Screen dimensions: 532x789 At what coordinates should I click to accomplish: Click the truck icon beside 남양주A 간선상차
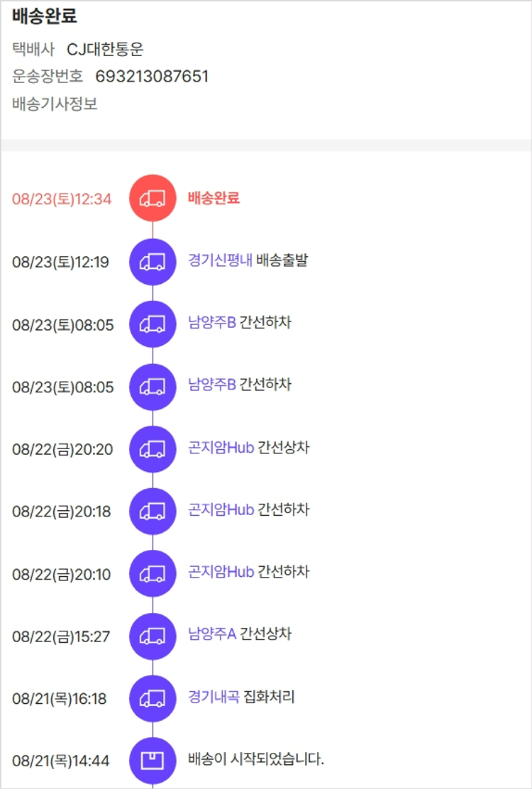click(x=153, y=636)
